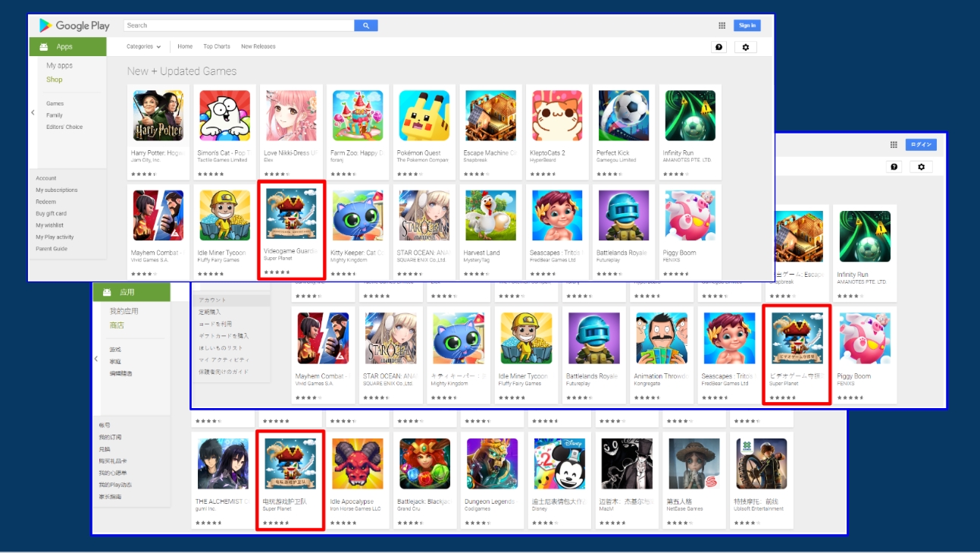Open the Games sidebar link
The image size is (980, 553).
[55, 103]
